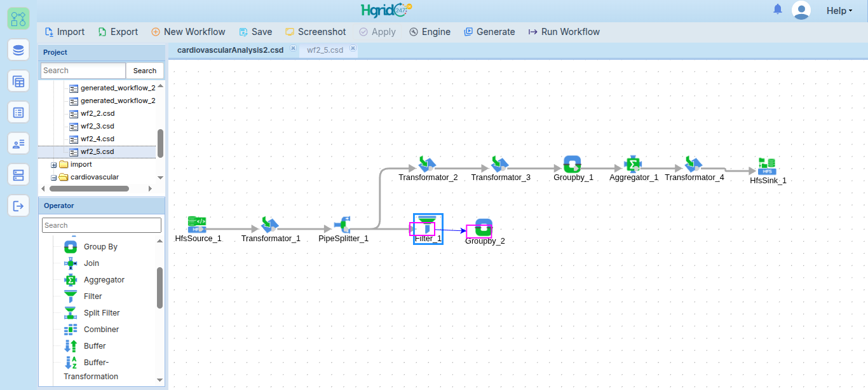Select the HfsSource_1 node on the canvas
This screenshot has width=868, height=390.
(197, 224)
